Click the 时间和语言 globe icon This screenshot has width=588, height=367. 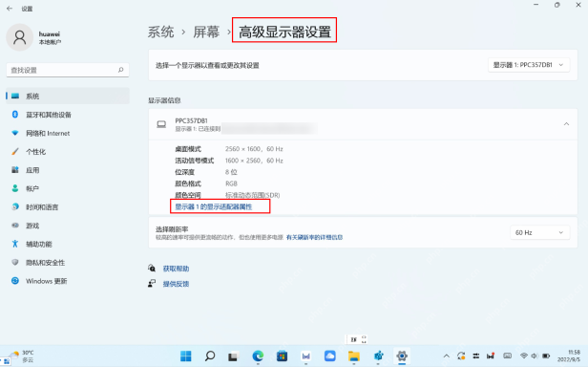click(15, 206)
